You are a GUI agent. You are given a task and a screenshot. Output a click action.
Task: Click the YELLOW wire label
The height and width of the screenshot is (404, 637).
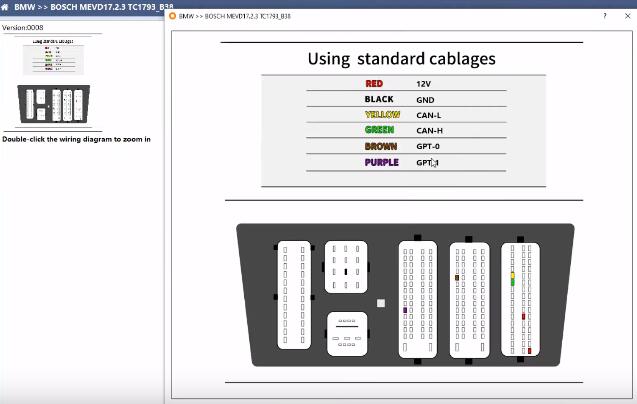tap(382, 115)
